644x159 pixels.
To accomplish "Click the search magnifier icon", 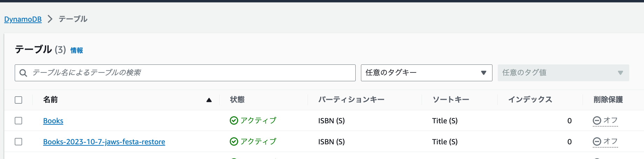I will [24, 73].
